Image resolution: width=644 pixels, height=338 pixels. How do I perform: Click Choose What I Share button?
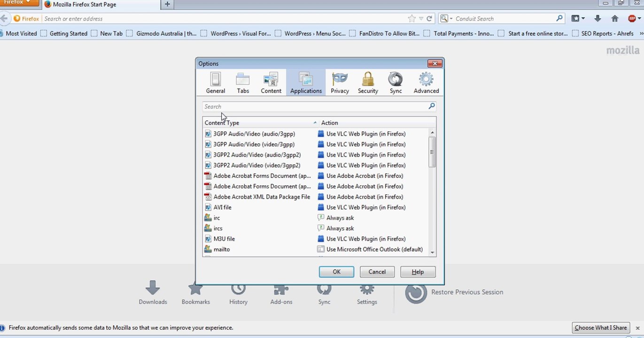pos(601,328)
